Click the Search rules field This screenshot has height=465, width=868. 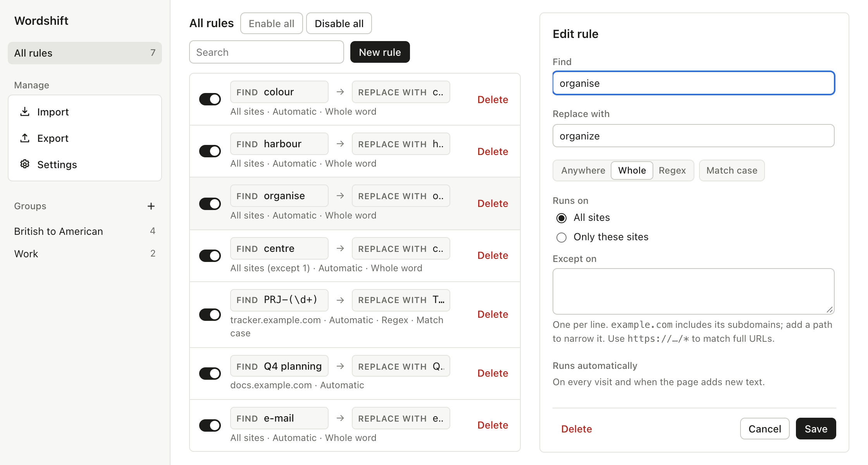[267, 52]
